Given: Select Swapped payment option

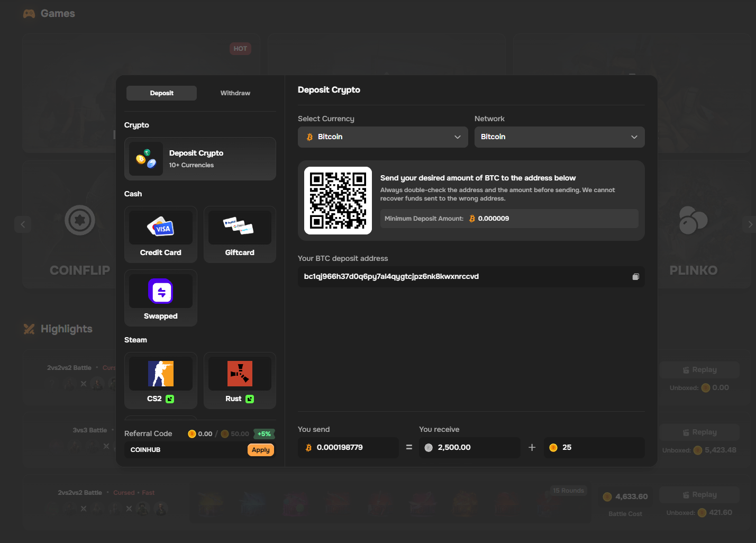Looking at the screenshot, I should click(x=161, y=298).
